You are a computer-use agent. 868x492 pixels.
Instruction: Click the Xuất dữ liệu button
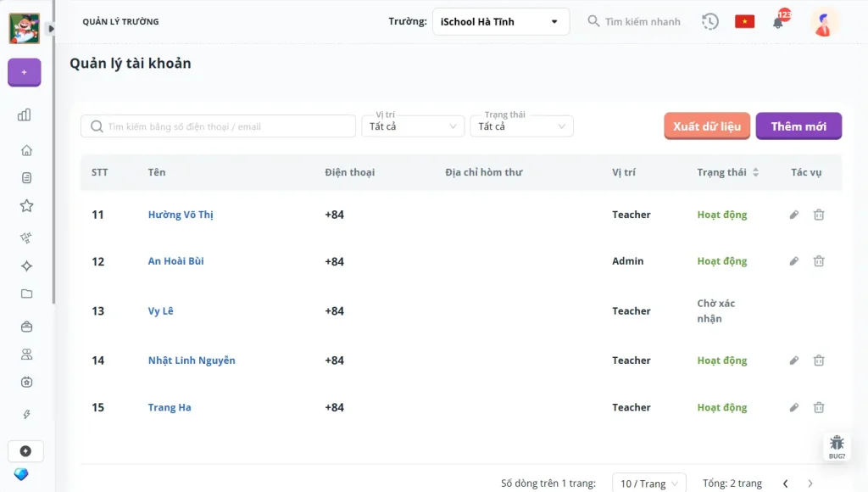point(707,126)
